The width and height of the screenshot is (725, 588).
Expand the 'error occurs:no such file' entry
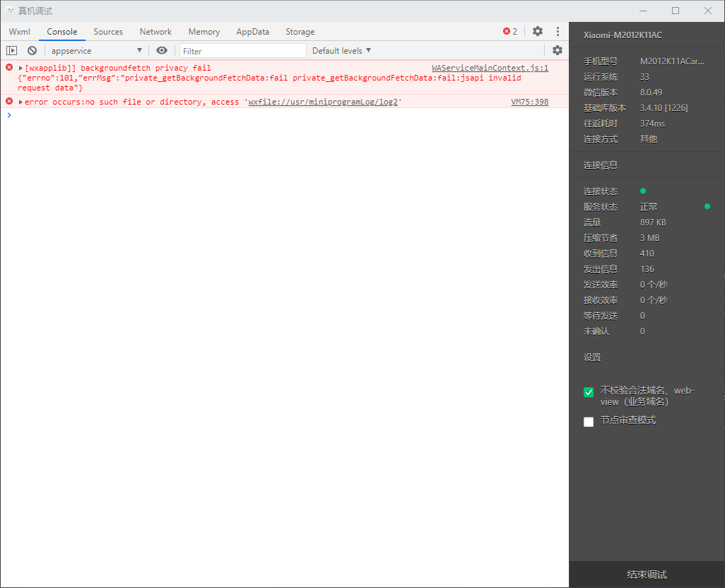tap(20, 102)
